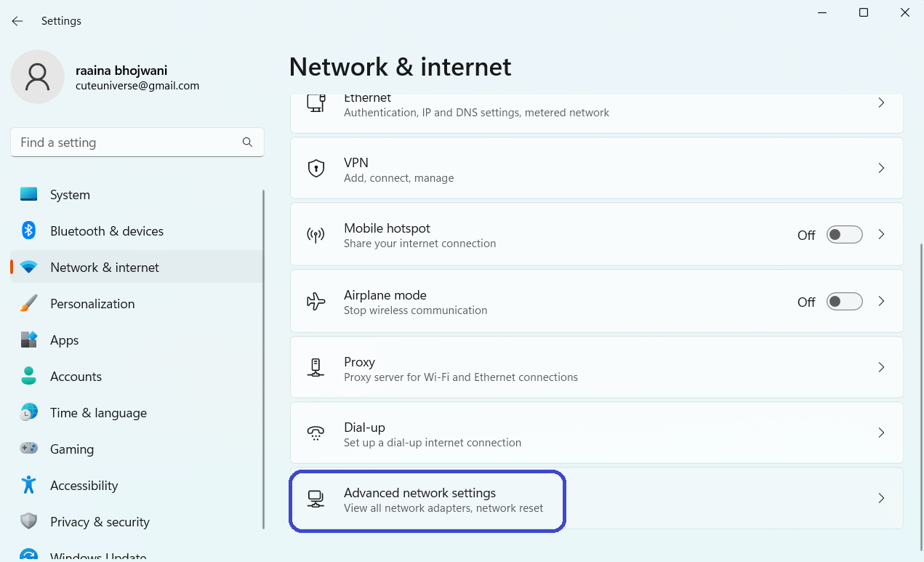
Task: Select Privacy & security in sidebar
Action: [100, 522]
